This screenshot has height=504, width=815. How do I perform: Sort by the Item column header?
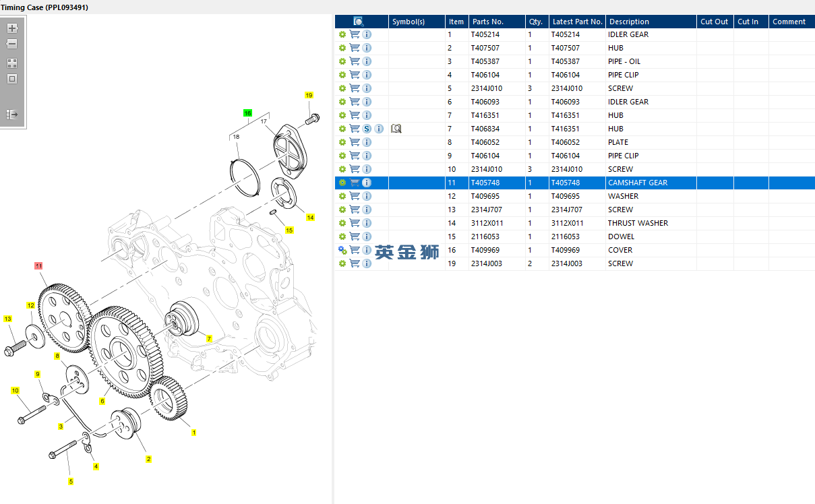point(456,22)
